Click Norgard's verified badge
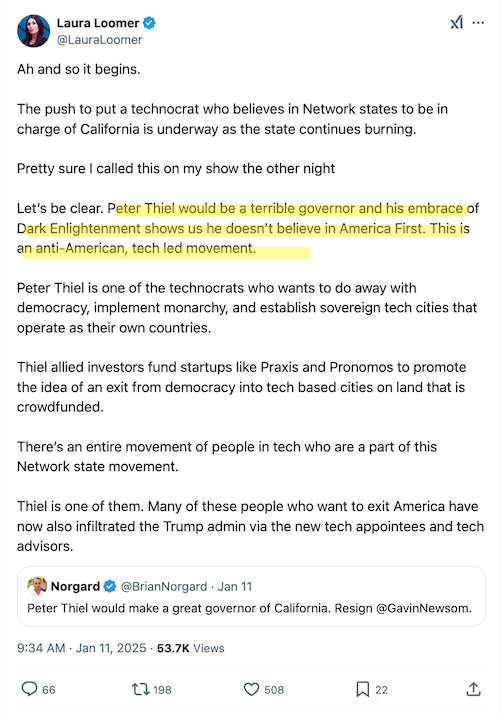The height and width of the screenshot is (716, 500). (x=110, y=586)
